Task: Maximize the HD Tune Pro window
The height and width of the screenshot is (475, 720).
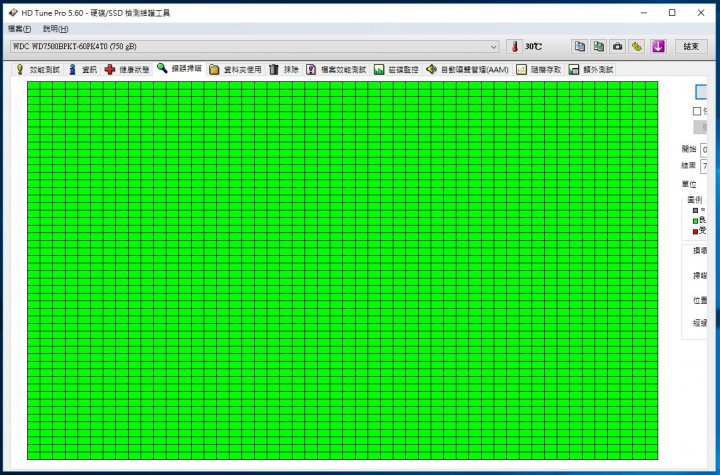Action: pos(672,13)
